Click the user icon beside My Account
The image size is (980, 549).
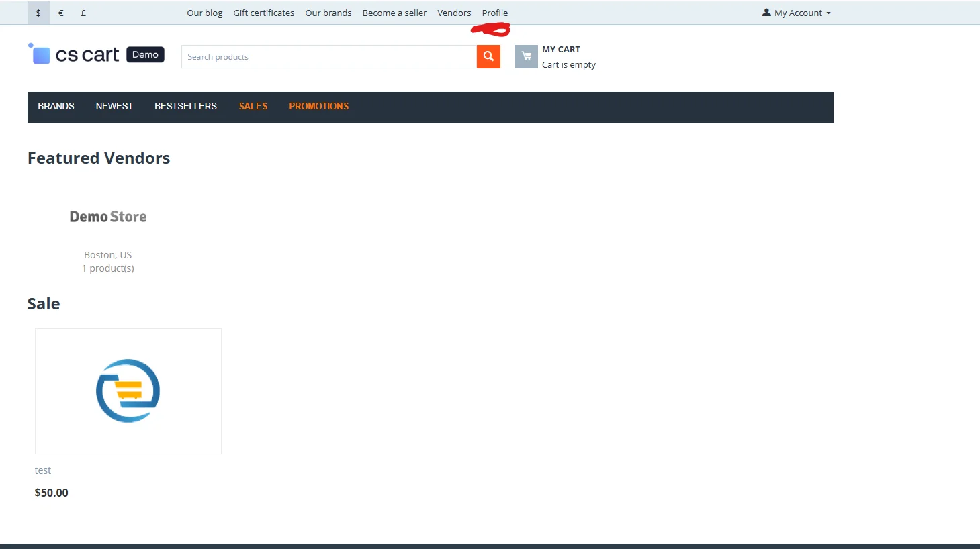pyautogui.click(x=766, y=13)
